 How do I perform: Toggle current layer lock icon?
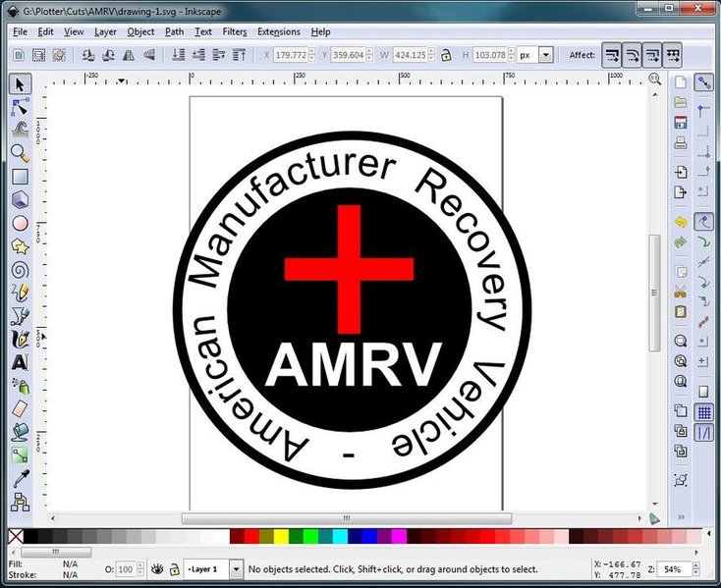174,569
